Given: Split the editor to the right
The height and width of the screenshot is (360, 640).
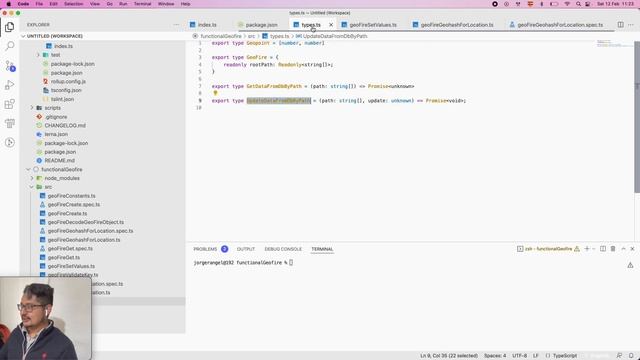Looking at the screenshot, I should 620,24.
